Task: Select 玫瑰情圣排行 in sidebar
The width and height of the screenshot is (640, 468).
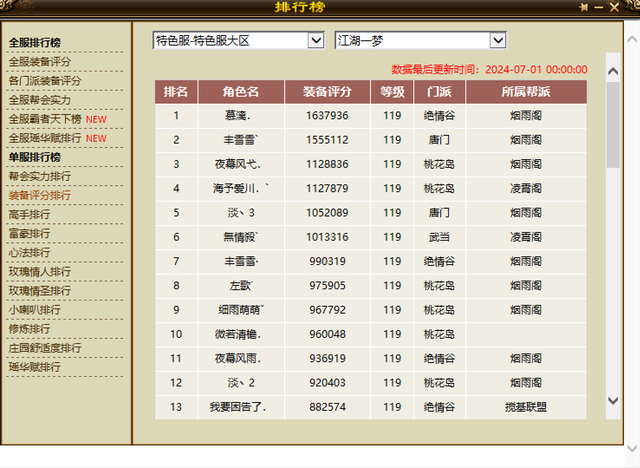Action: click(x=40, y=291)
